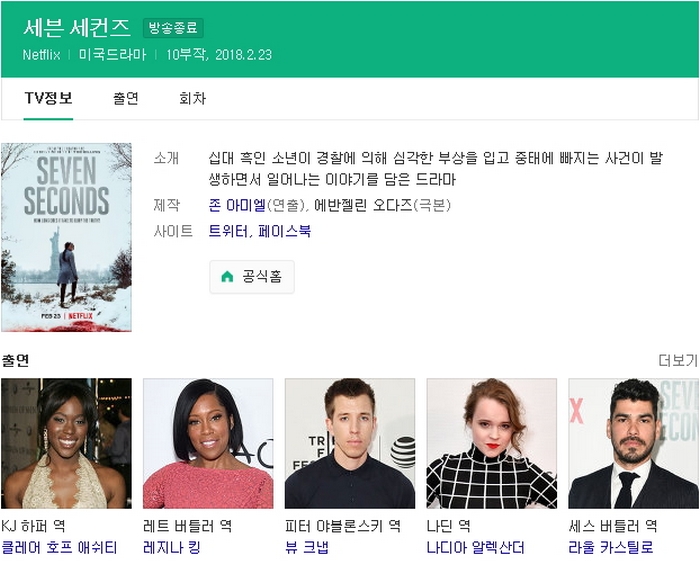Open the Seven Seconds poster image

click(67, 237)
